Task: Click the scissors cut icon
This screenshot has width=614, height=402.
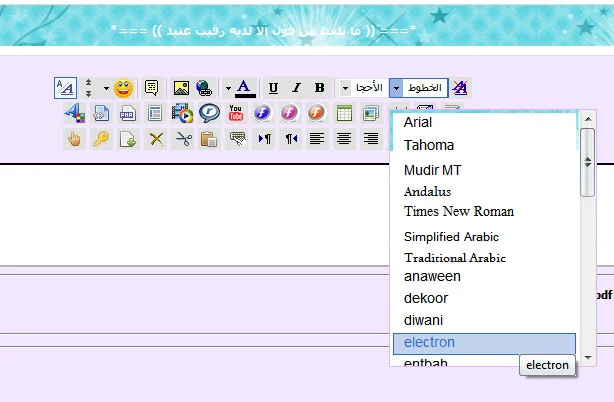Action: click(182, 139)
